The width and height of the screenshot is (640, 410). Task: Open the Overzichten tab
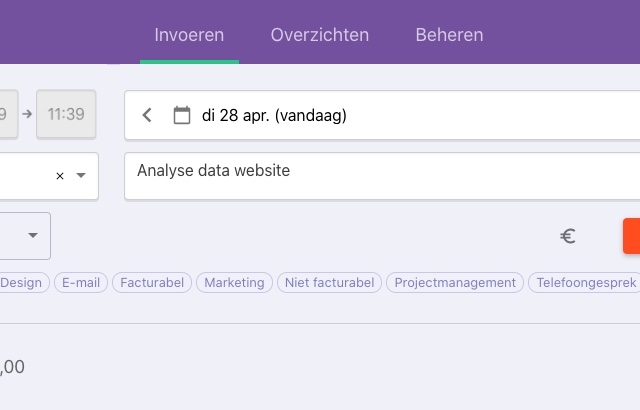tap(320, 35)
